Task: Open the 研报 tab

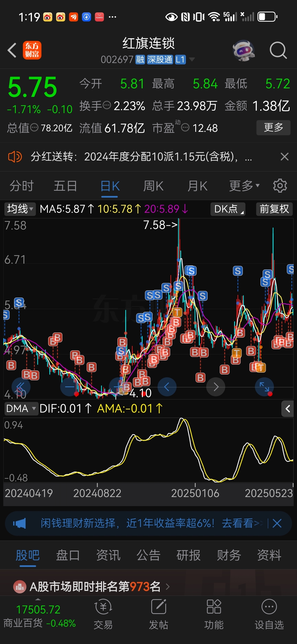Action: point(188,555)
